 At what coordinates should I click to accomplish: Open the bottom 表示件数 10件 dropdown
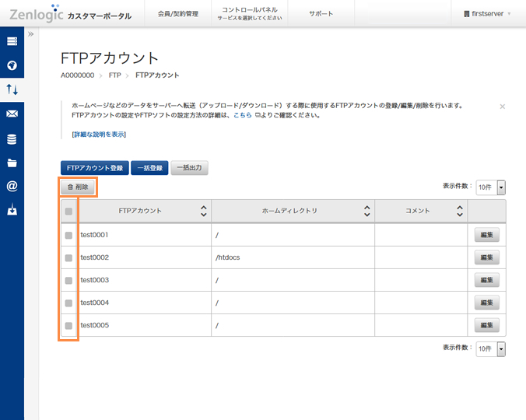coord(491,349)
